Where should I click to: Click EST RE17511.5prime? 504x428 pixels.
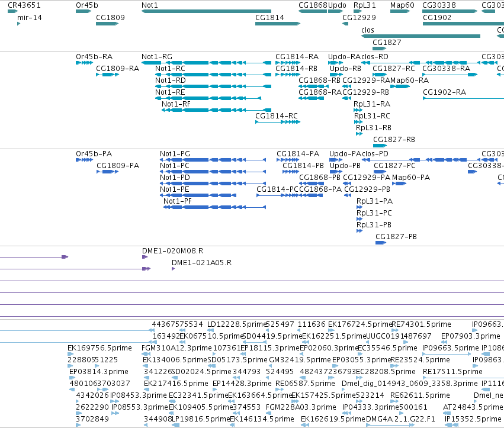click(464, 378)
